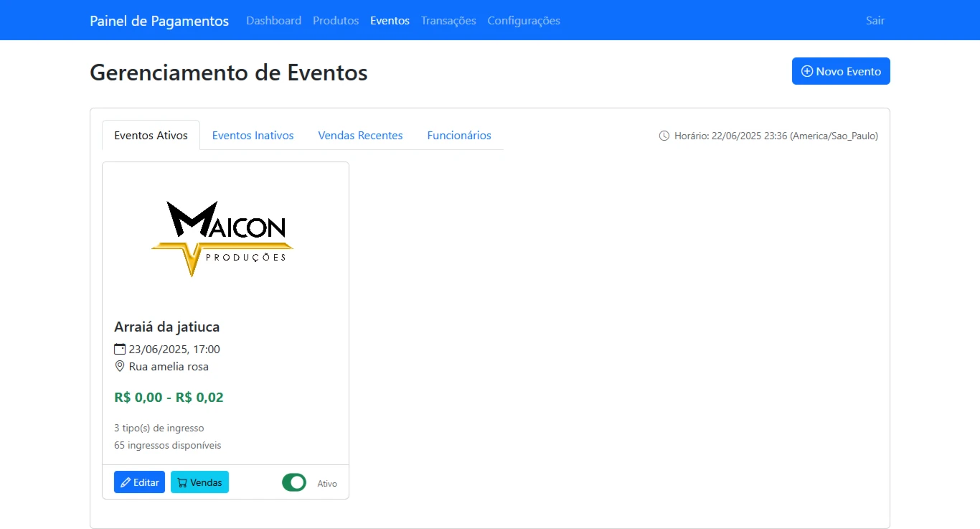The width and height of the screenshot is (980, 529).
Task: Click the event title Arraiá da jatiuca
Action: [166, 327]
